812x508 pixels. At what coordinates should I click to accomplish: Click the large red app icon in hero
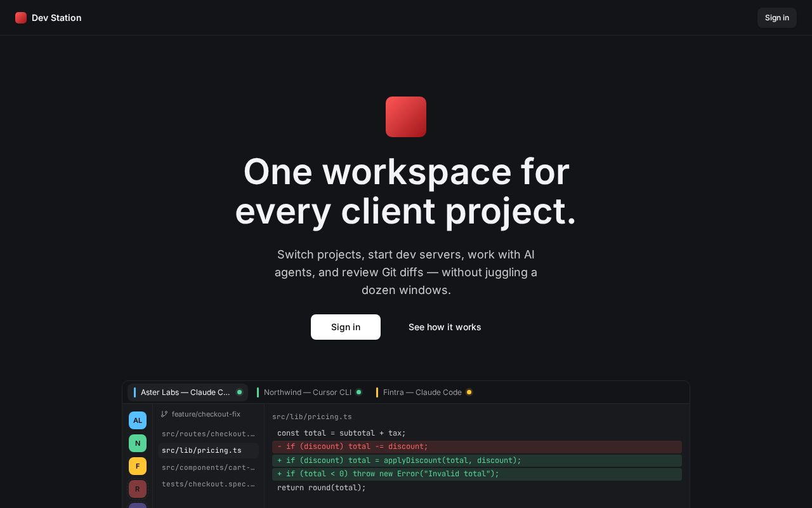[x=406, y=117]
